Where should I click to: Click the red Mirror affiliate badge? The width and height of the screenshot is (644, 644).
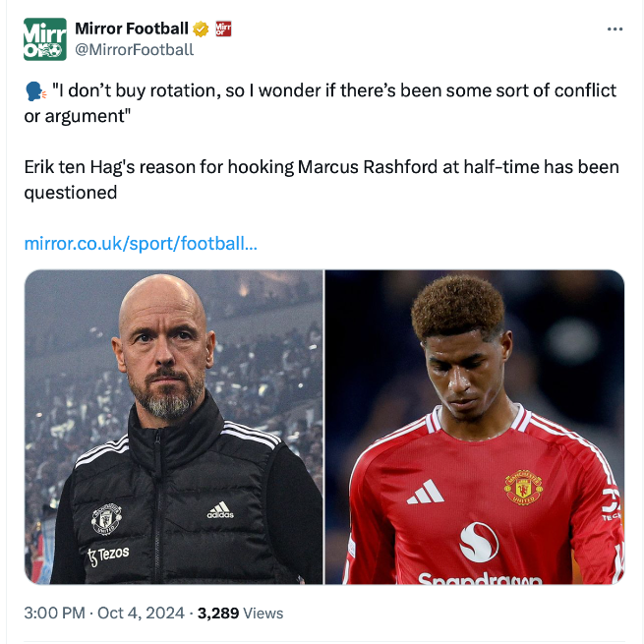tap(223, 29)
